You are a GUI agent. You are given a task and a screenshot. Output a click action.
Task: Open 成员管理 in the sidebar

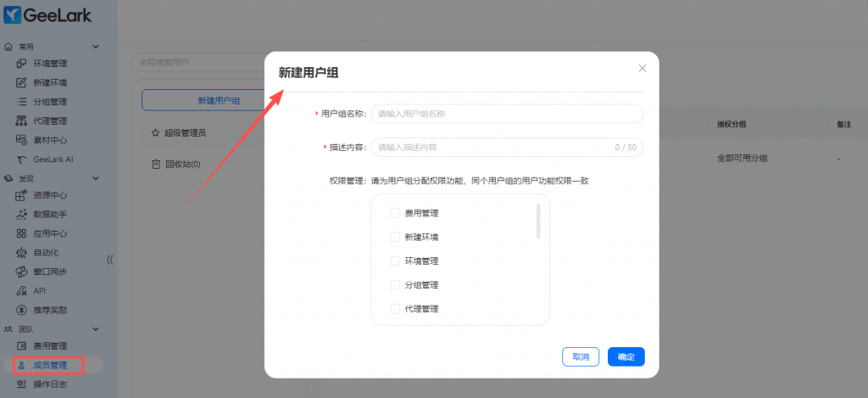point(50,365)
